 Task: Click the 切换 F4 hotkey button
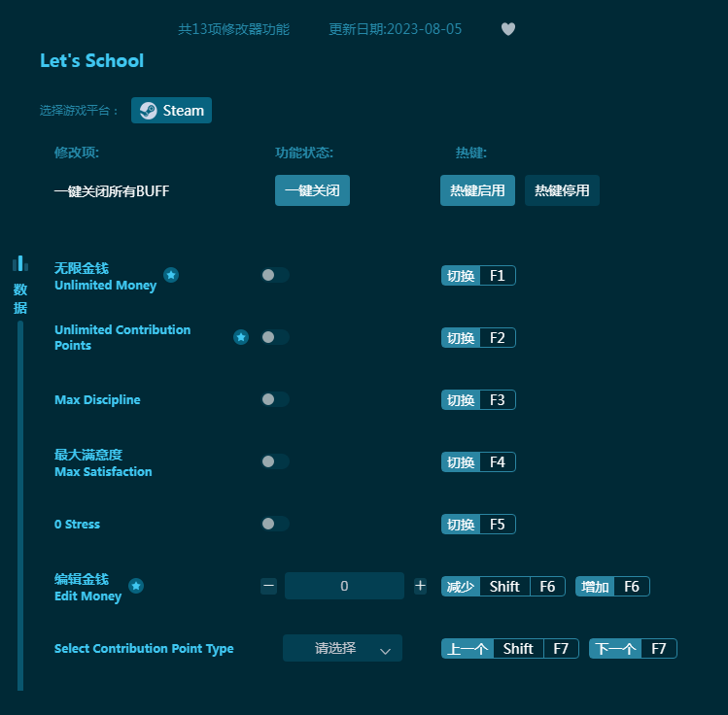pyautogui.click(x=478, y=462)
